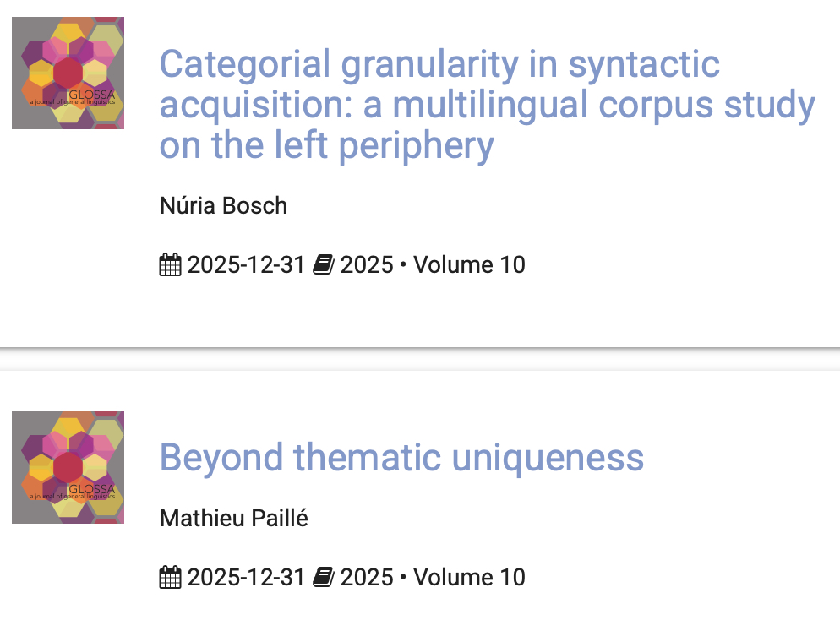
Task: Click the book icon under Núria Bosch
Action: point(323,265)
